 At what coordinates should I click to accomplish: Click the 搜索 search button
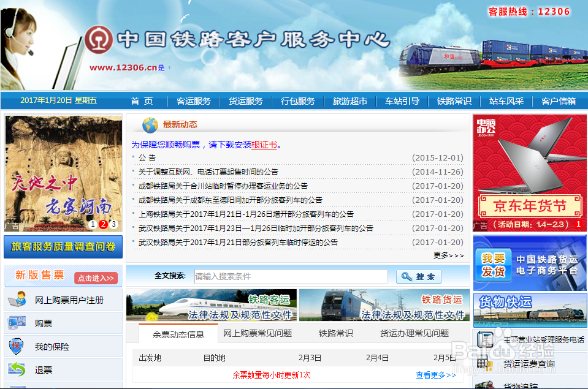419,276
